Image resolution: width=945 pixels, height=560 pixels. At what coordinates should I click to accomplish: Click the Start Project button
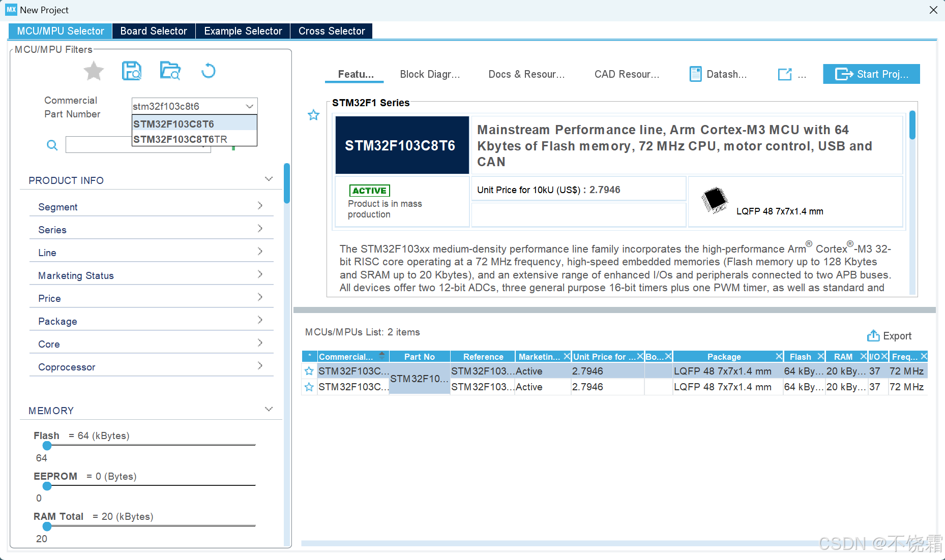click(871, 74)
